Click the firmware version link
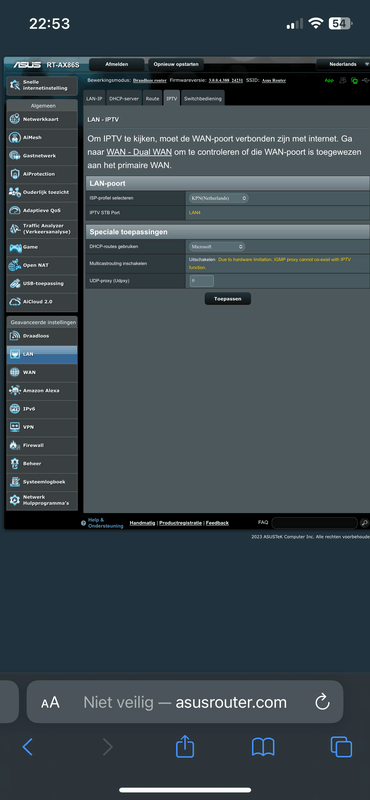The image size is (370, 800). [226, 81]
